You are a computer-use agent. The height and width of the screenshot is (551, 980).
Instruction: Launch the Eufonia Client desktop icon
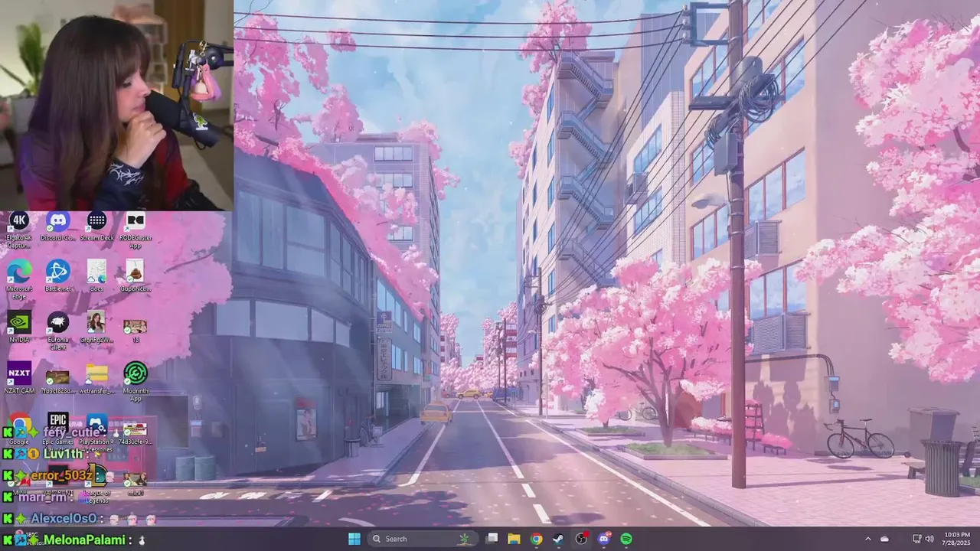[x=58, y=331]
